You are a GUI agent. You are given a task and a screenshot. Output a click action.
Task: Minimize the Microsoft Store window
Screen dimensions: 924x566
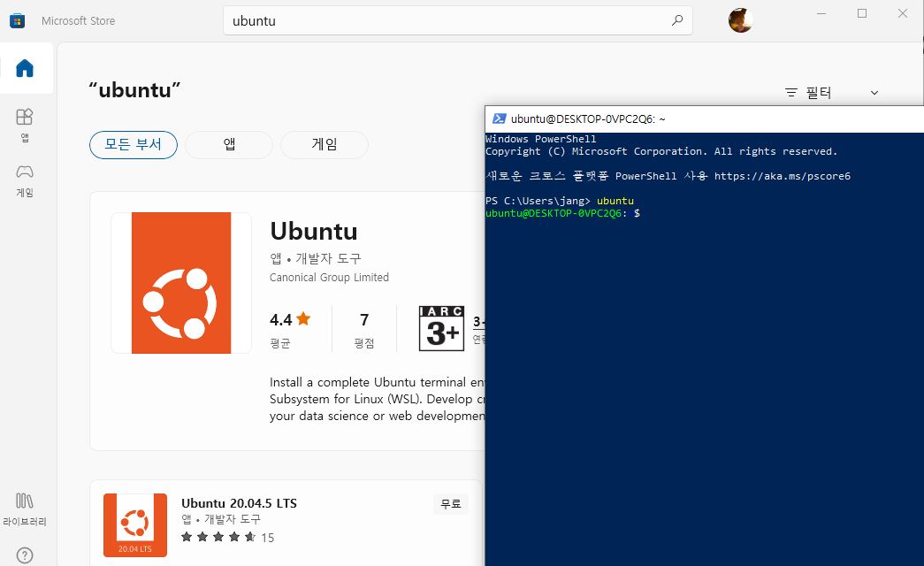(821, 13)
